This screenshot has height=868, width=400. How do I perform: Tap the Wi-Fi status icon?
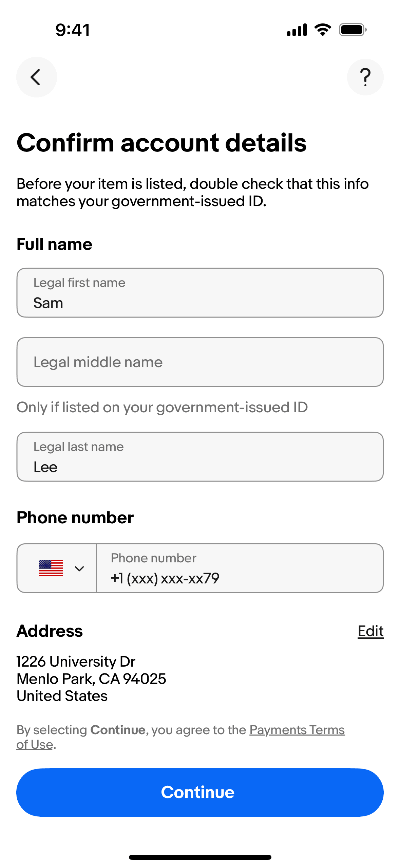click(323, 30)
